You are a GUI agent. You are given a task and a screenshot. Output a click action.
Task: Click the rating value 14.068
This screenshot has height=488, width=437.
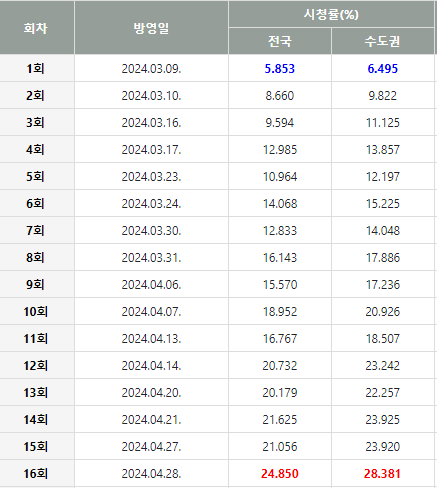click(x=280, y=204)
